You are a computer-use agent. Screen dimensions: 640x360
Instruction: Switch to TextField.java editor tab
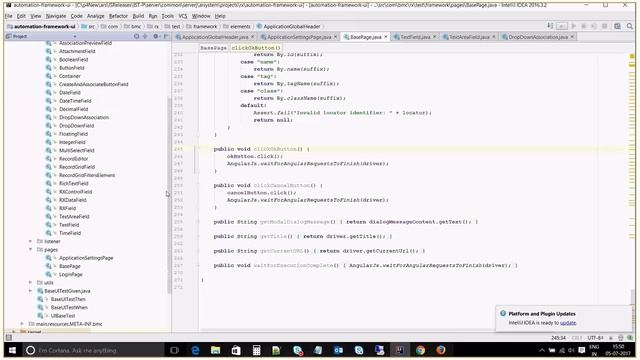[415, 37]
